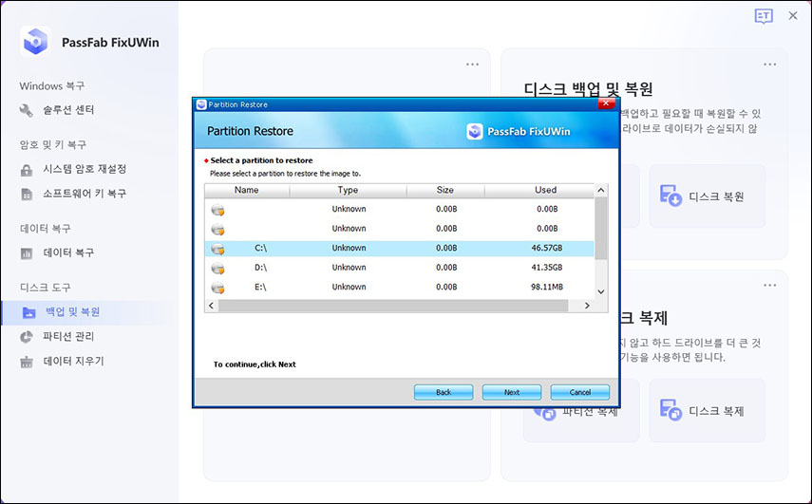Select the C:\ partition row
812x504 pixels.
click(x=399, y=248)
